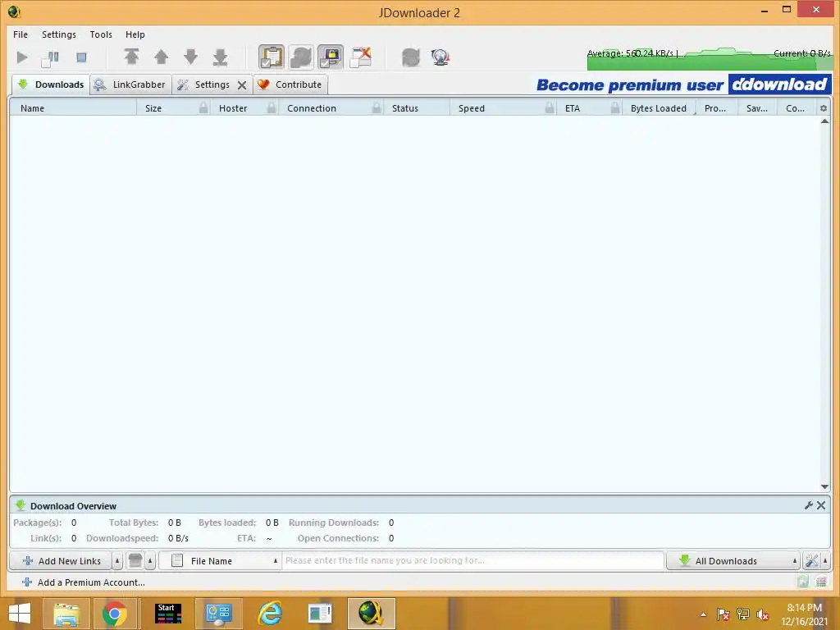Viewport: 840px width, 630px height.
Task: Close the Settings tab with its X
Action: (x=242, y=85)
